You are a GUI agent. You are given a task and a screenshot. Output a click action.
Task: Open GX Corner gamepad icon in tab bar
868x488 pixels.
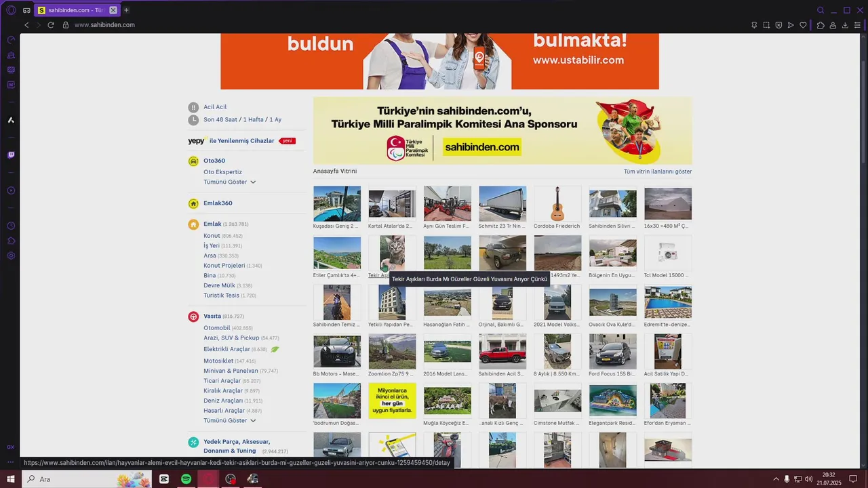26,10
